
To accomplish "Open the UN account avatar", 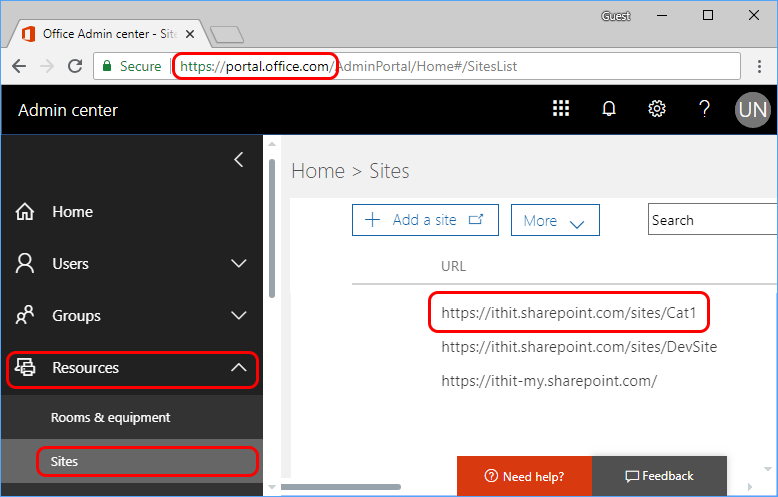I will [x=752, y=110].
